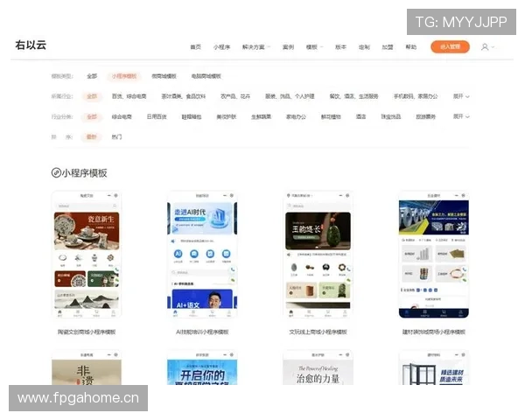Screen dimensions: 525x420
Task: Filter industry by 茶叶酒类、食品饮料
Action: 184,96
